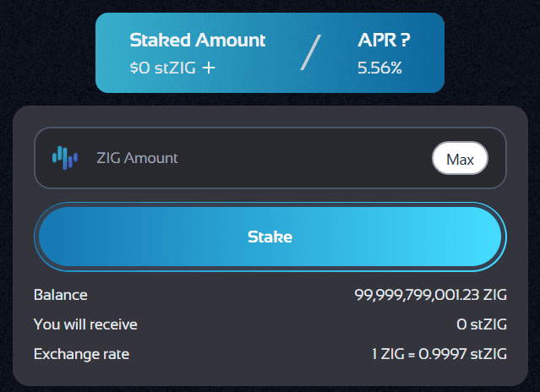
Task: Click the plus icon beside $0 stZIG
Action: tap(209, 68)
